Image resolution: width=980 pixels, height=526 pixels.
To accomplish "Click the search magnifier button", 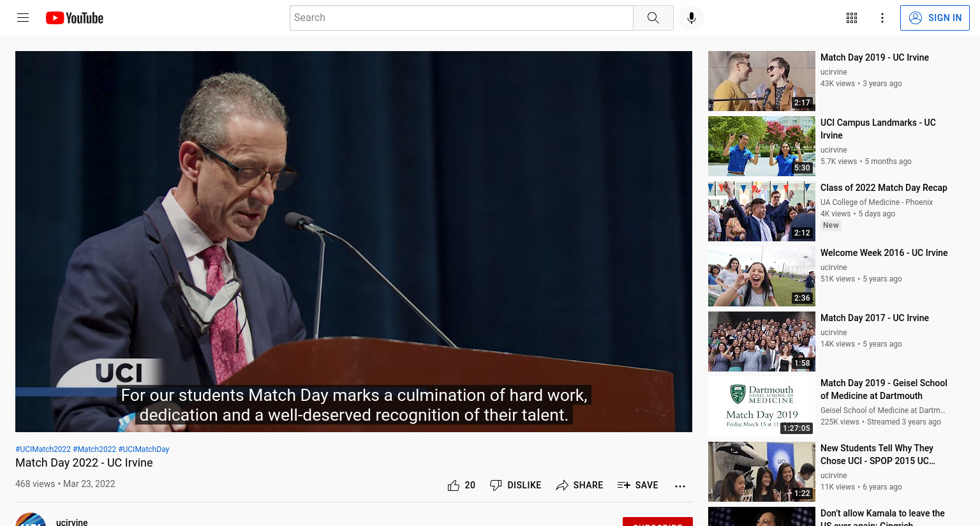I will click(x=653, y=18).
